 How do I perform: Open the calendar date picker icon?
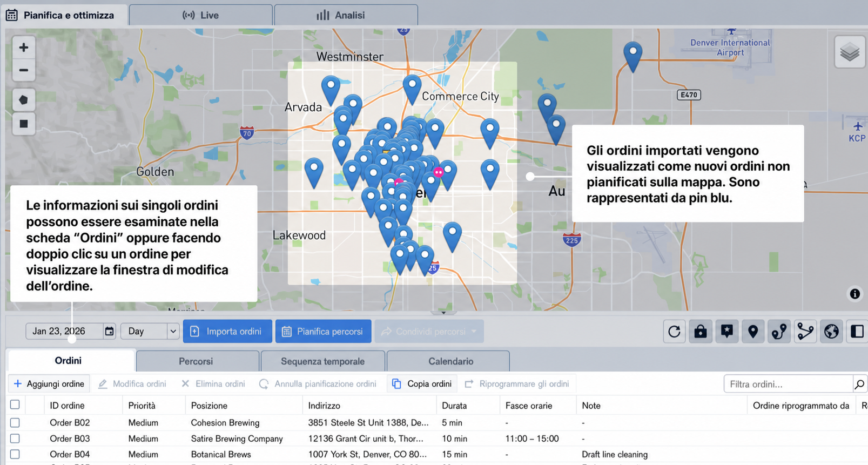click(109, 331)
